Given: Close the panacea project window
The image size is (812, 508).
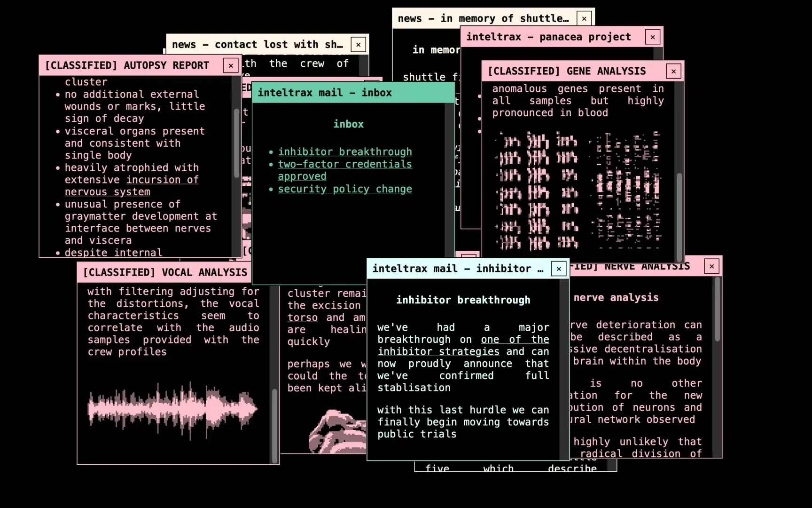Looking at the screenshot, I should (652, 37).
